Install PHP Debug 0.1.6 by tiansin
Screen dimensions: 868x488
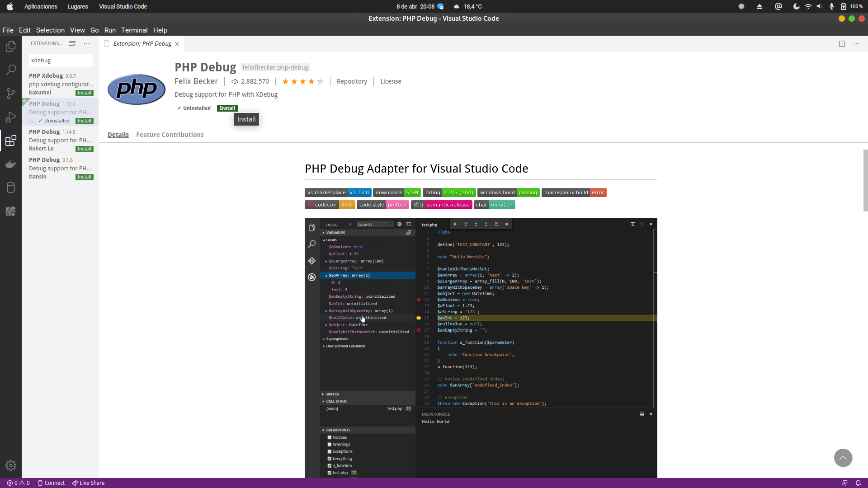tap(85, 177)
